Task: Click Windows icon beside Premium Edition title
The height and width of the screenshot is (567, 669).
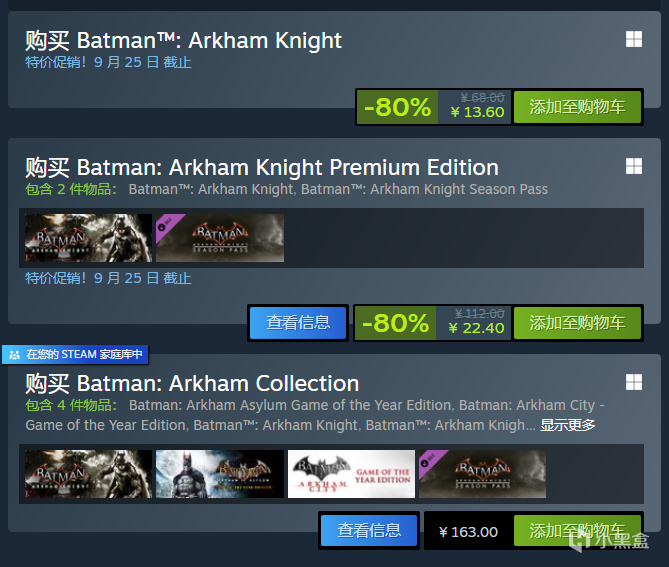Action: (633, 166)
